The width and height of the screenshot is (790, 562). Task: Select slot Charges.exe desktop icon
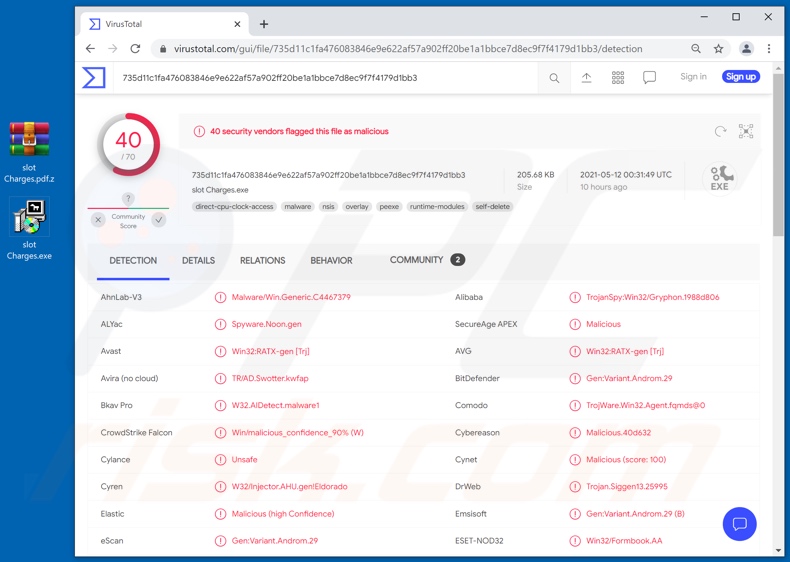pos(29,229)
